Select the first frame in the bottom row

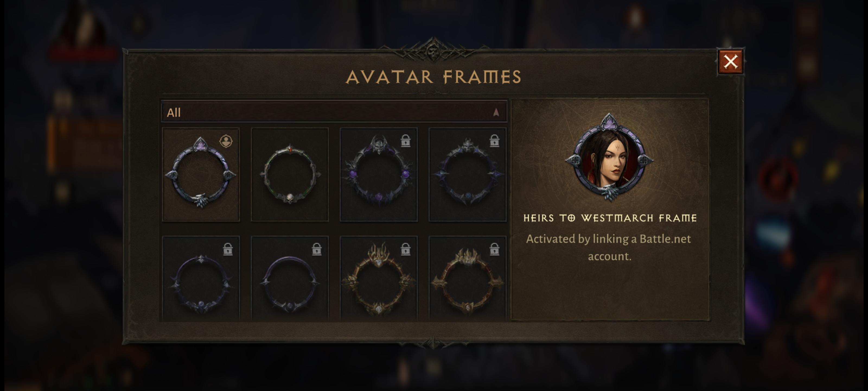click(x=201, y=279)
